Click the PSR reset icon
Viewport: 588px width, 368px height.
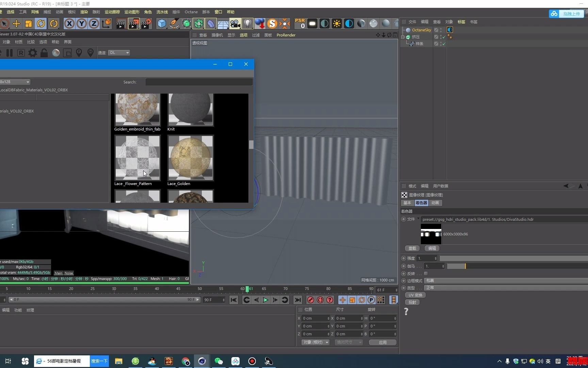tap(300, 24)
